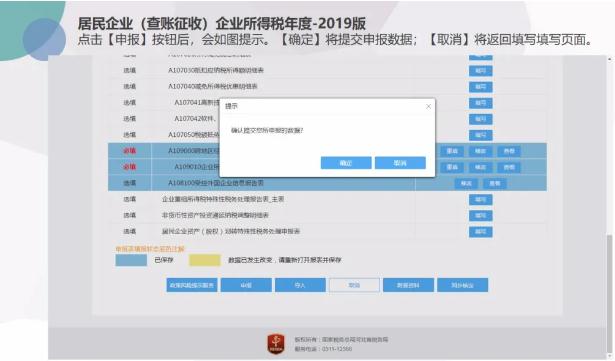Click 填写 button for A107050 row

[480, 135]
